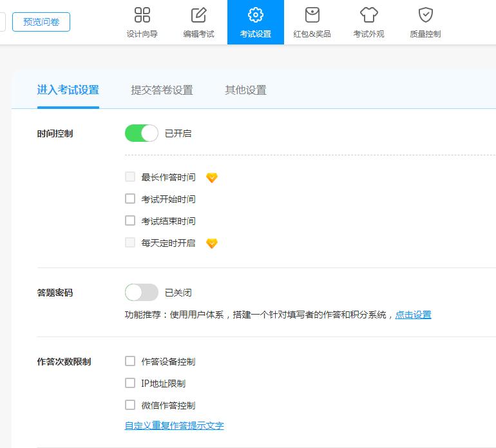496x448 pixels.
Task: Check the 考试结束时间 checkbox
Action: 130,220
